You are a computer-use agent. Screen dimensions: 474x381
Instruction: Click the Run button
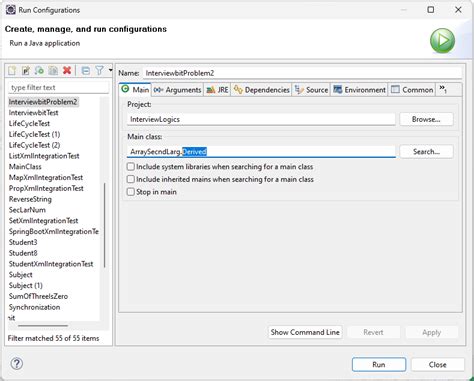379,365
